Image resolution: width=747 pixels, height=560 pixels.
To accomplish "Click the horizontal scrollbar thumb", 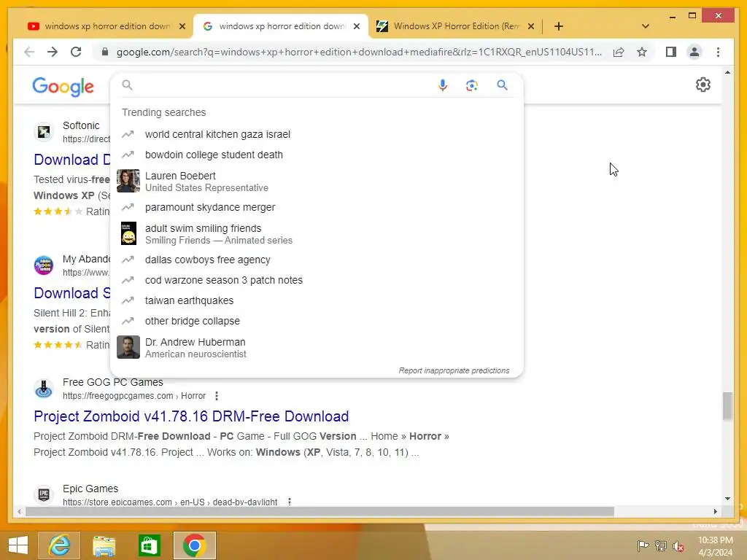I will pos(320,511).
